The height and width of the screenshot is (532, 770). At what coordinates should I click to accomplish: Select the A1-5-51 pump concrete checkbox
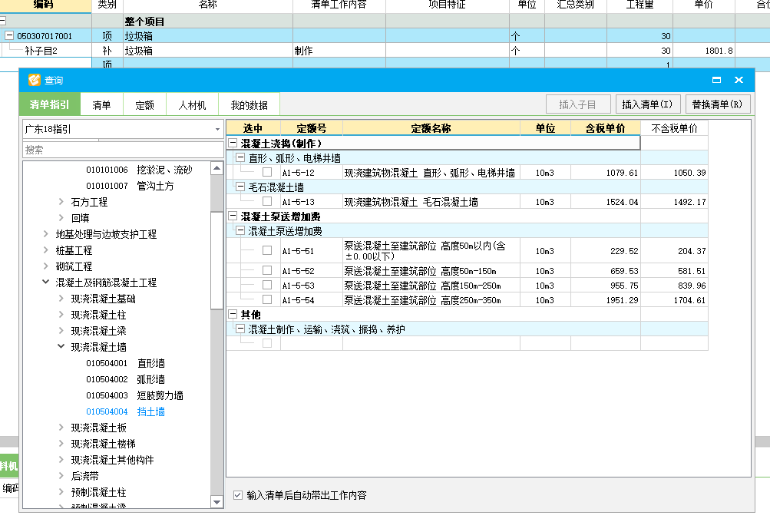267,250
